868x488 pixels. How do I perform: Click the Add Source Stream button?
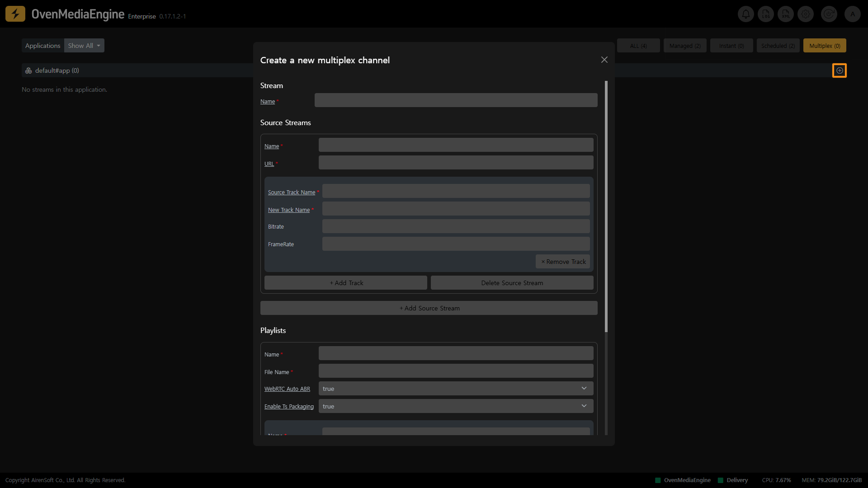(x=429, y=308)
